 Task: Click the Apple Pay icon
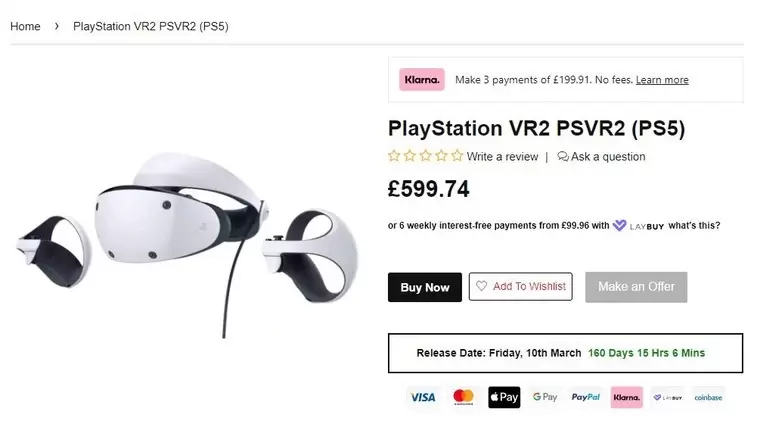click(x=504, y=397)
